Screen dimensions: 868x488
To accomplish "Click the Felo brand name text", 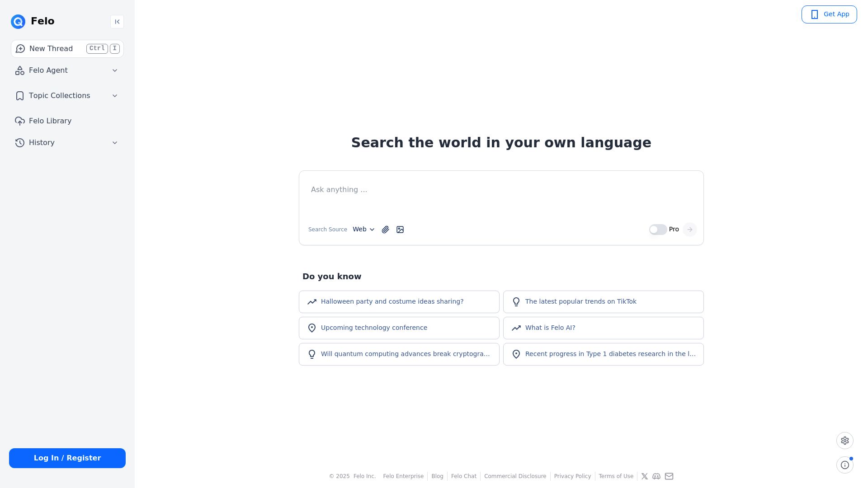I will pyautogui.click(x=42, y=21).
